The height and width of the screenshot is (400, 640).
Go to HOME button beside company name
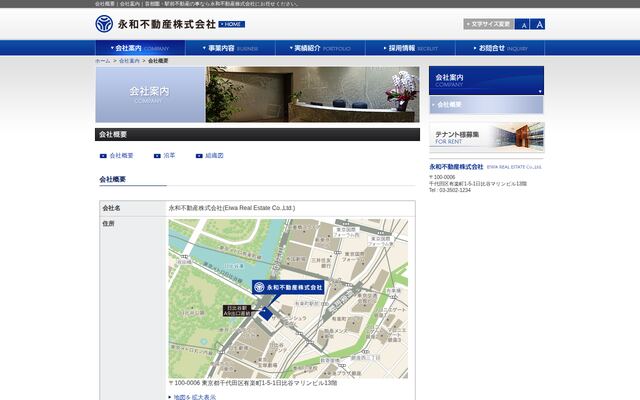click(x=231, y=24)
